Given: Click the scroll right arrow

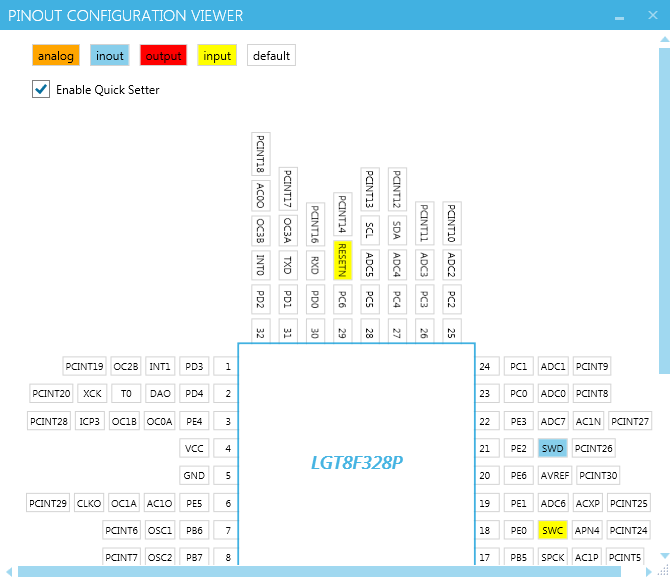Looking at the screenshot, I should coord(649,571).
